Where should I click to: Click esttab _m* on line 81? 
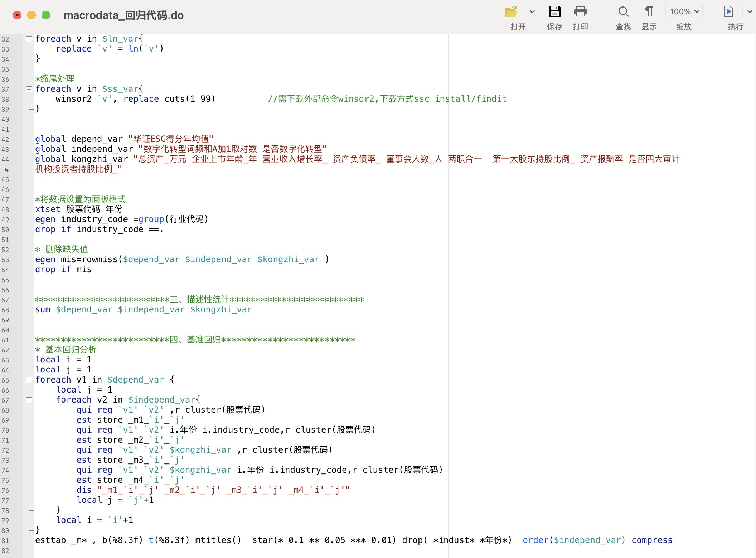[61, 540]
